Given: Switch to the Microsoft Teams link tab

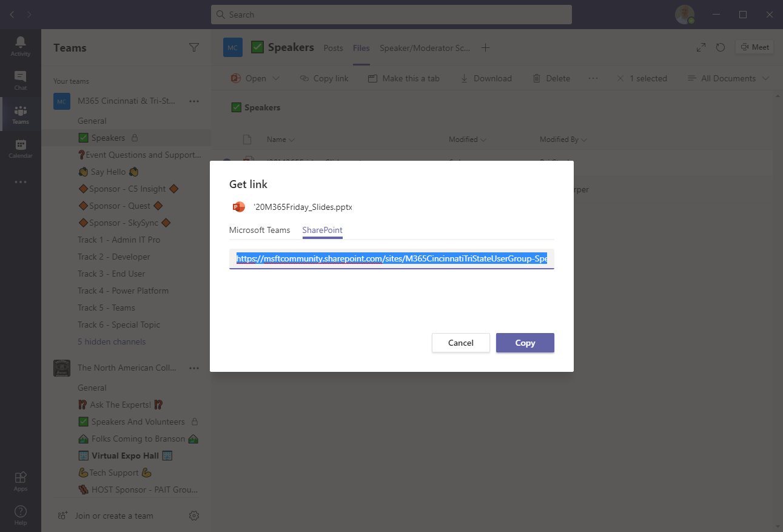Looking at the screenshot, I should (x=260, y=230).
